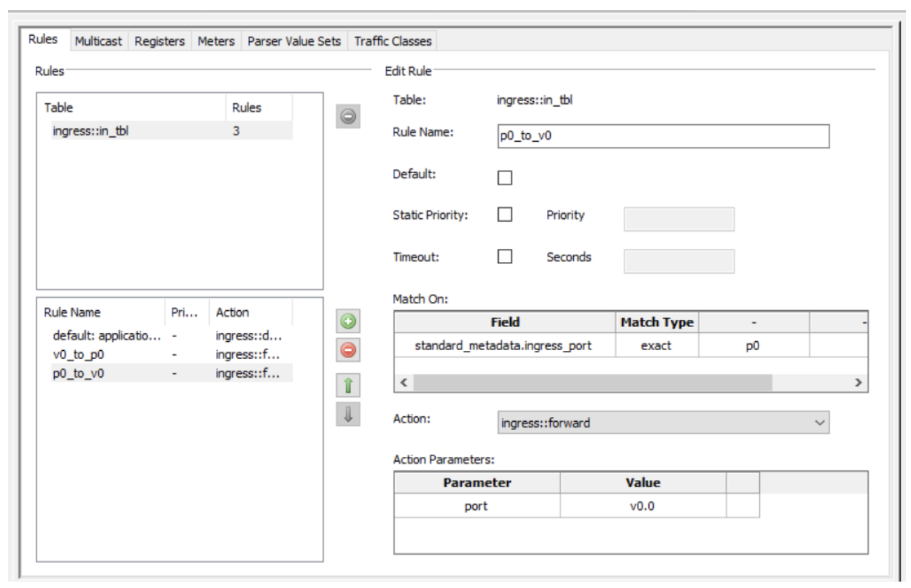
Task: Select the ingress::in_tbl table row
Action: click(90, 131)
